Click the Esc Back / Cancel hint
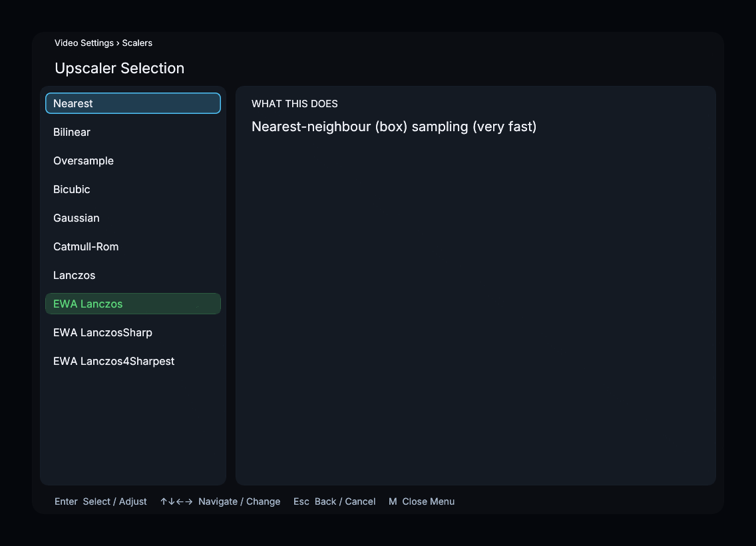Screen dimensions: 756x546 (335, 501)
